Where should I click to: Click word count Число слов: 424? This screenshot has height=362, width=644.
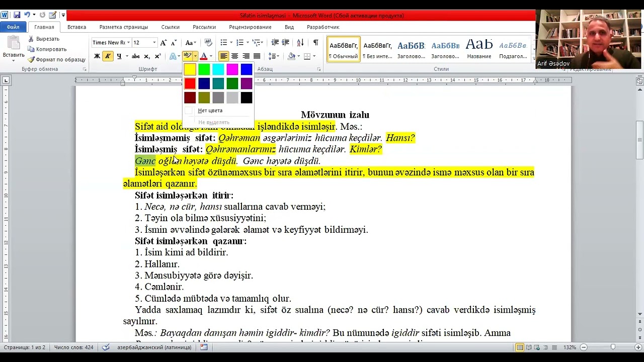73,347
